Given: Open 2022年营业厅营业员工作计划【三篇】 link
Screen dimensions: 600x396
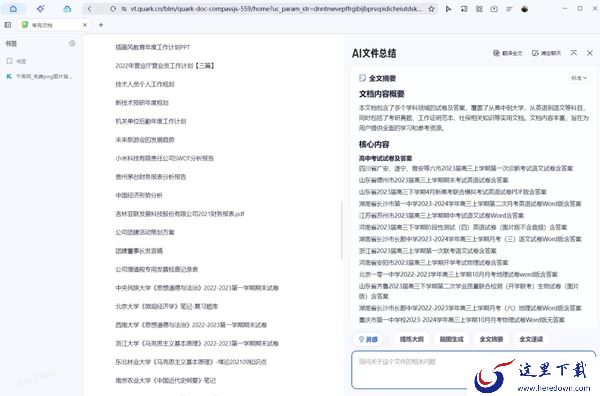Looking at the screenshot, I should point(165,66).
